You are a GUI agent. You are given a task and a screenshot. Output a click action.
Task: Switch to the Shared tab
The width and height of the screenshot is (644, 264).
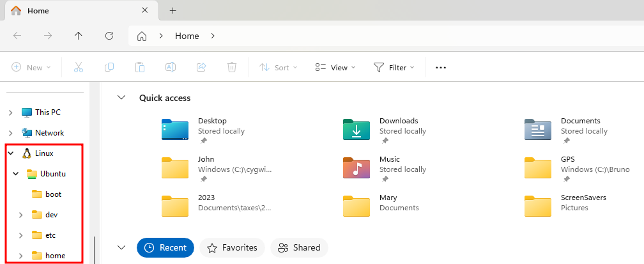pos(299,247)
